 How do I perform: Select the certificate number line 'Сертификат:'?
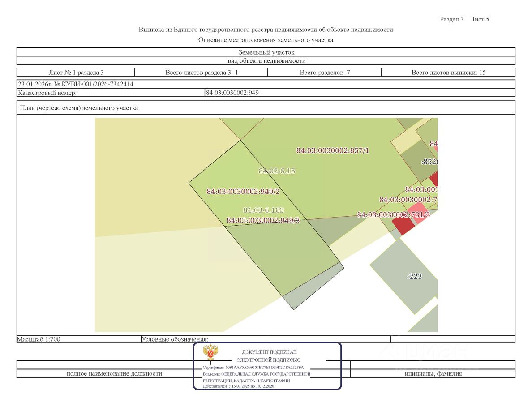tap(253, 367)
